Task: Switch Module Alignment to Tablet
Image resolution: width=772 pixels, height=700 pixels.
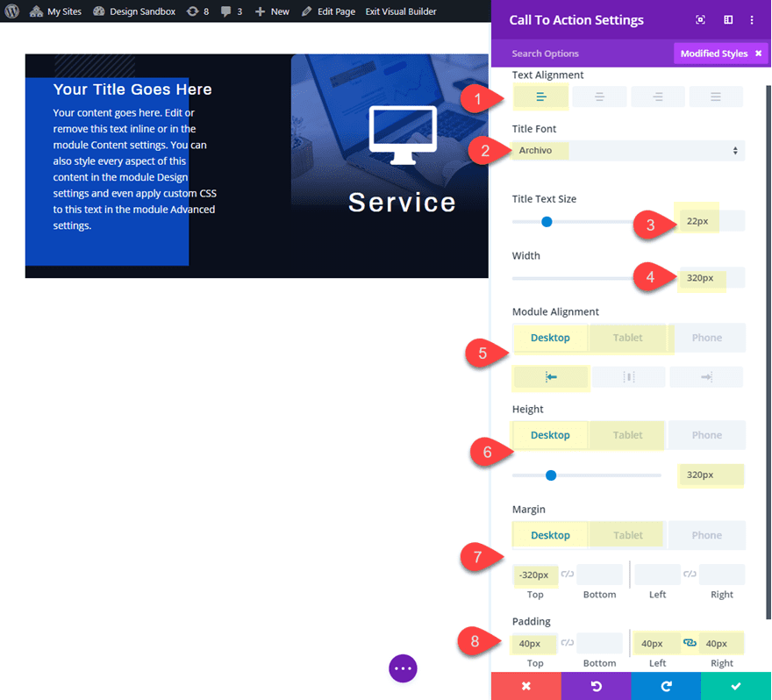Action: (x=627, y=337)
